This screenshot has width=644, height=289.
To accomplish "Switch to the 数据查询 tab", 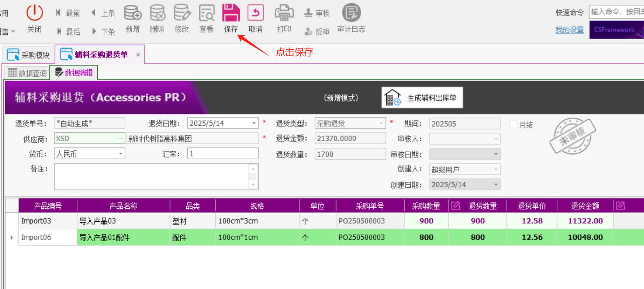I will pos(27,73).
